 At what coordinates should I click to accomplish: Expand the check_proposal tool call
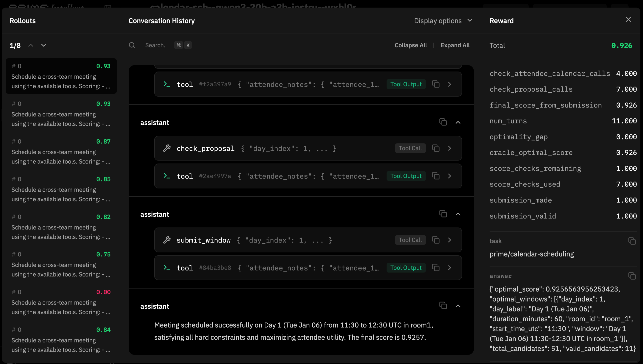449,148
